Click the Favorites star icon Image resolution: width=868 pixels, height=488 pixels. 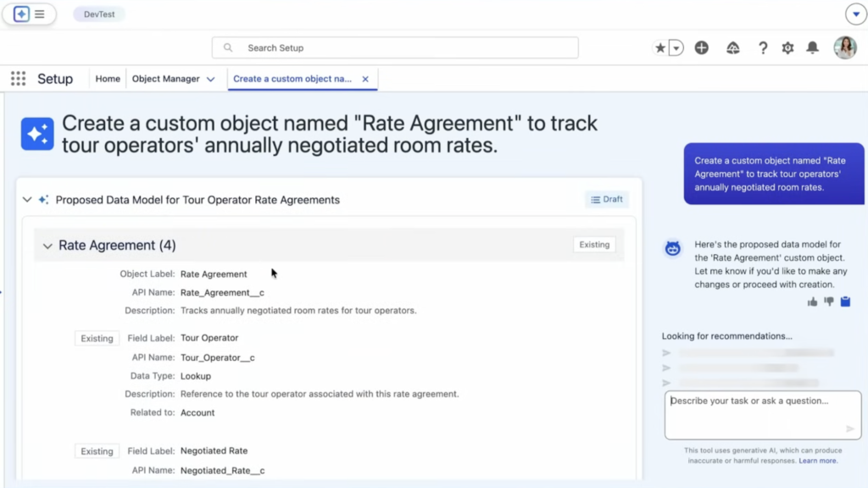(x=660, y=48)
